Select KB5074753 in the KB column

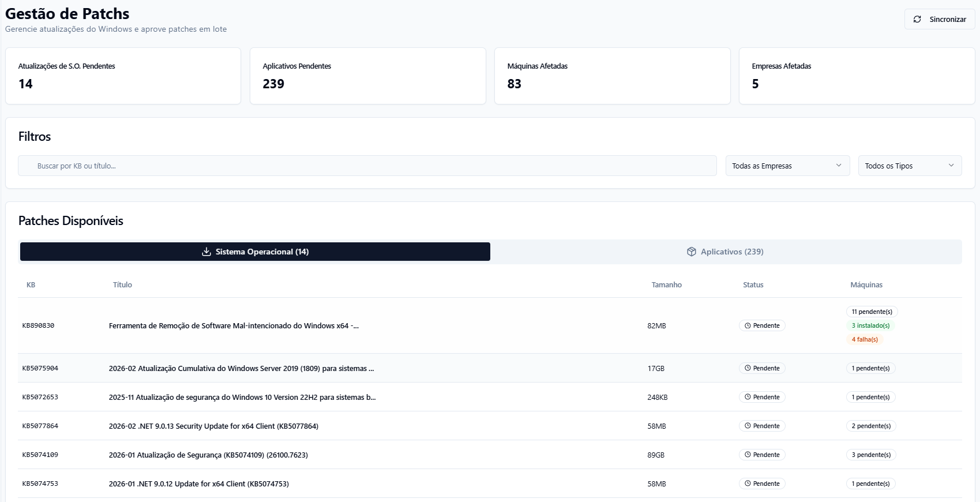pos(40,484)
